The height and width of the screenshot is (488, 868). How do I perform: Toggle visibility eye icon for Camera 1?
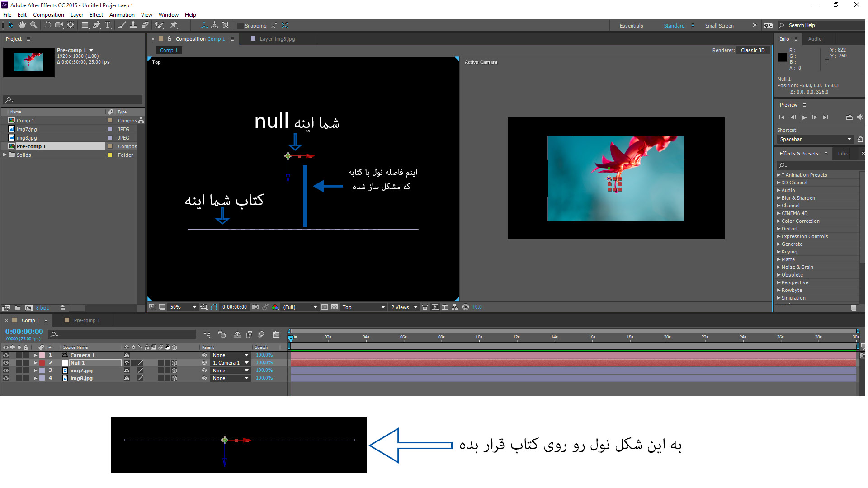click(x=6, y=355)
